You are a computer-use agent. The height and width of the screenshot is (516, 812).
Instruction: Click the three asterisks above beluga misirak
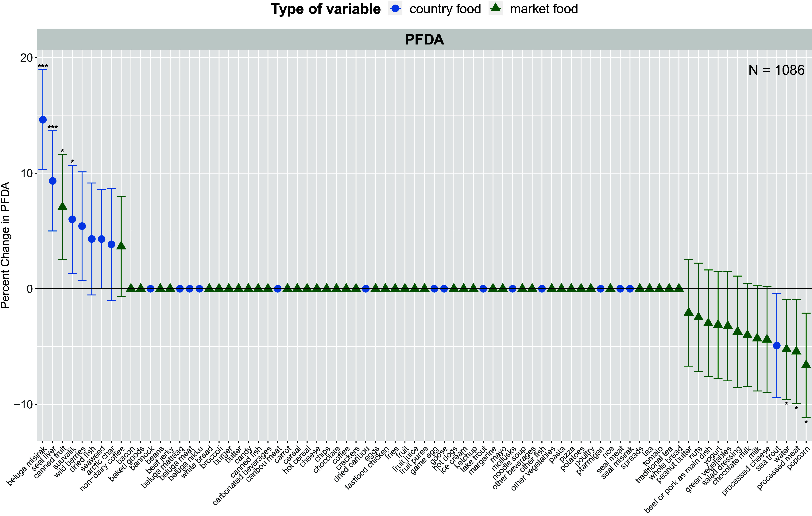pos(43,66)
